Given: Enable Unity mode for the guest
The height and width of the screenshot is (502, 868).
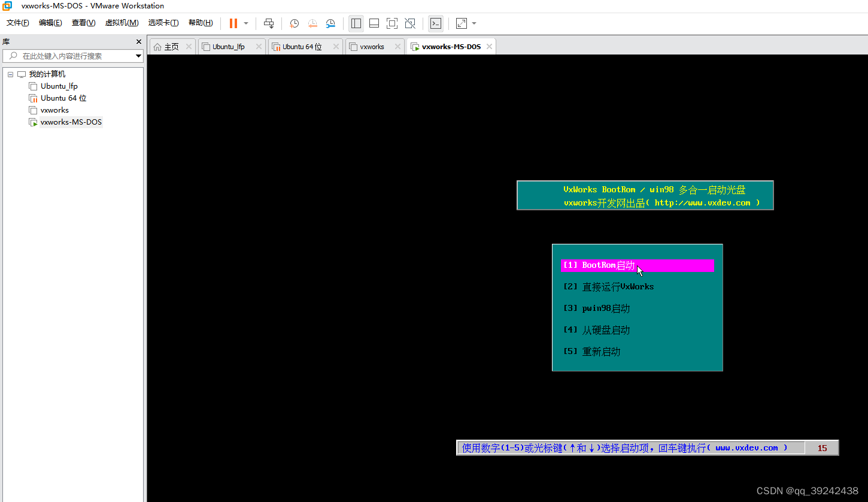Looking at the screenshot, I should pos(410,23).
